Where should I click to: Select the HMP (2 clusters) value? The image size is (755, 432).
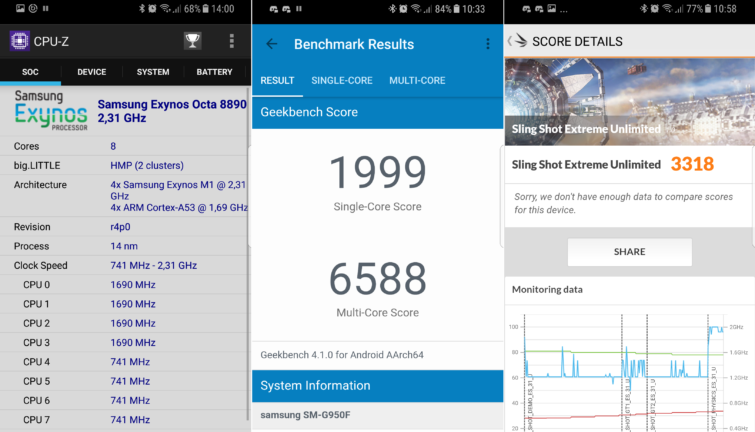tap(147, 166)
